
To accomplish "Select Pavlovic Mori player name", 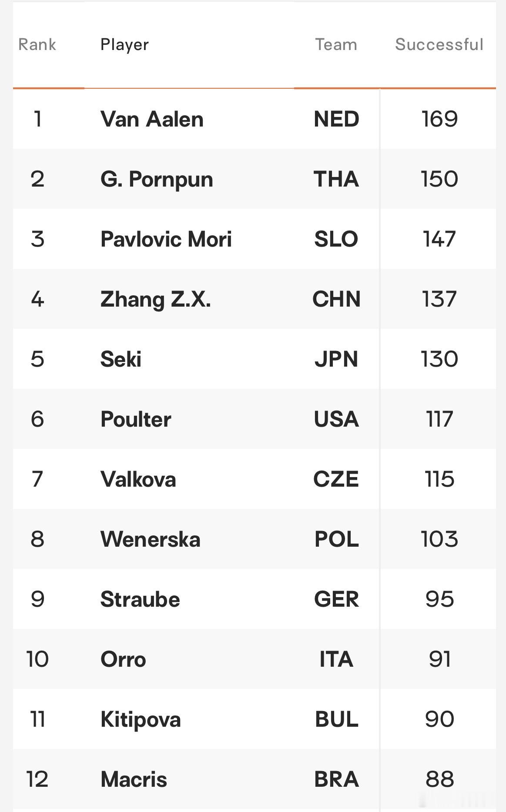I will [166, 239].
